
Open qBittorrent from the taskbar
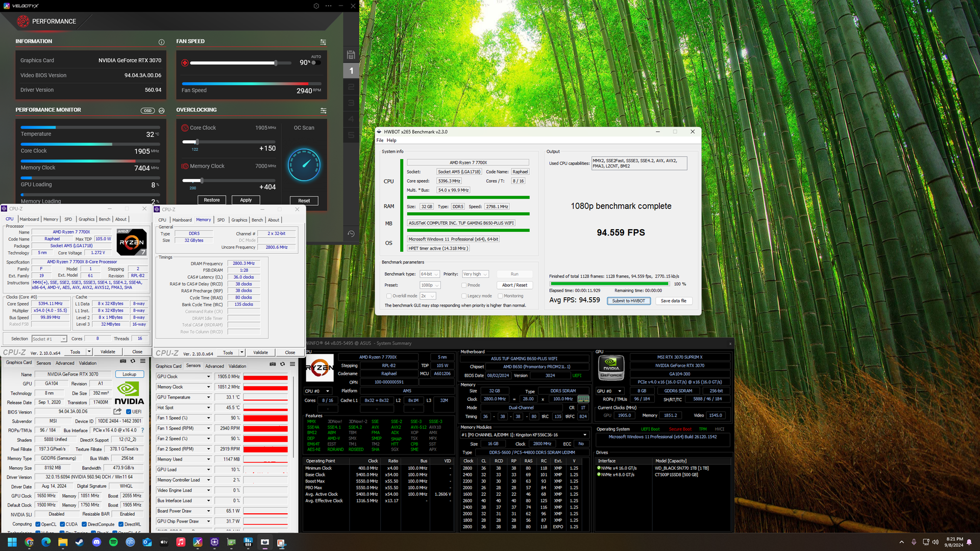click(x=130, y=542)
